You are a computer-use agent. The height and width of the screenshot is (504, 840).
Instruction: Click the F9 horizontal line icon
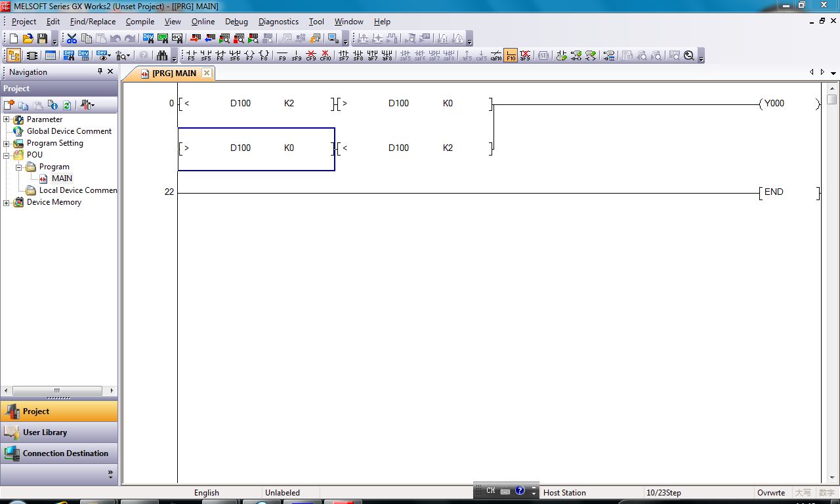(x=282, y=56)
